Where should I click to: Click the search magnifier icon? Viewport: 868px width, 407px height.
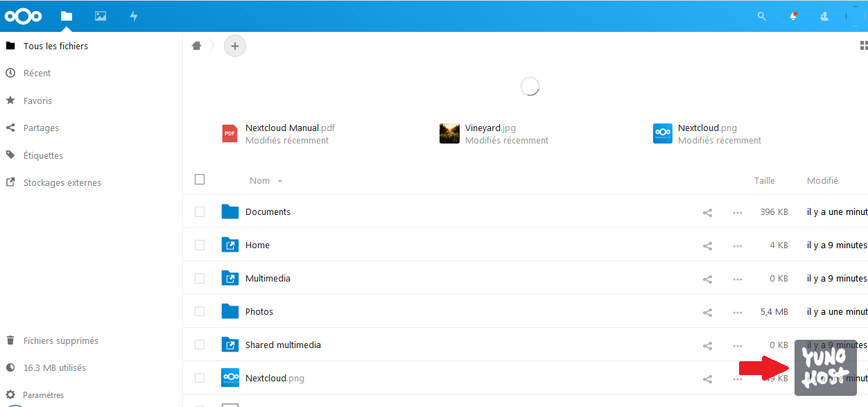coord(762,17)
